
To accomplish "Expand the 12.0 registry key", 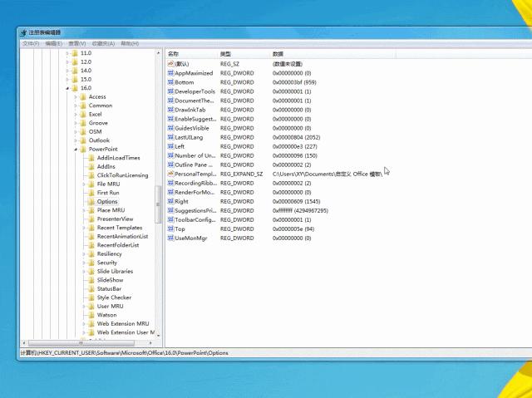I will coord(67,62).
